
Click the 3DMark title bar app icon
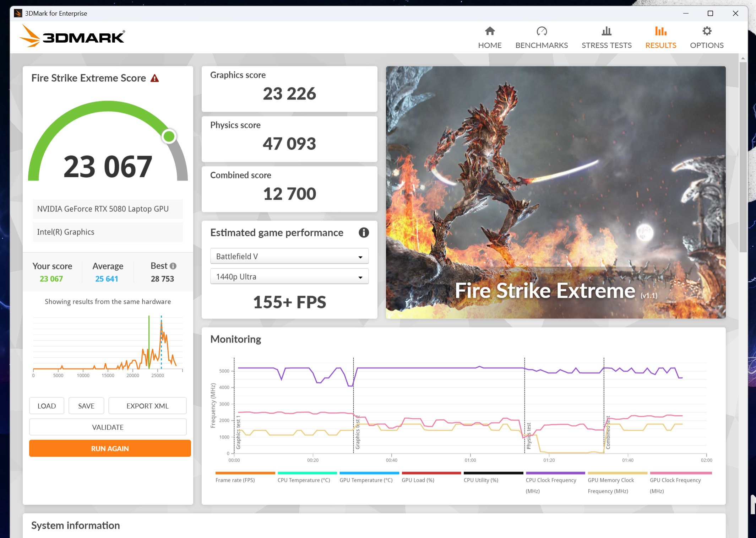coord(18,14)
